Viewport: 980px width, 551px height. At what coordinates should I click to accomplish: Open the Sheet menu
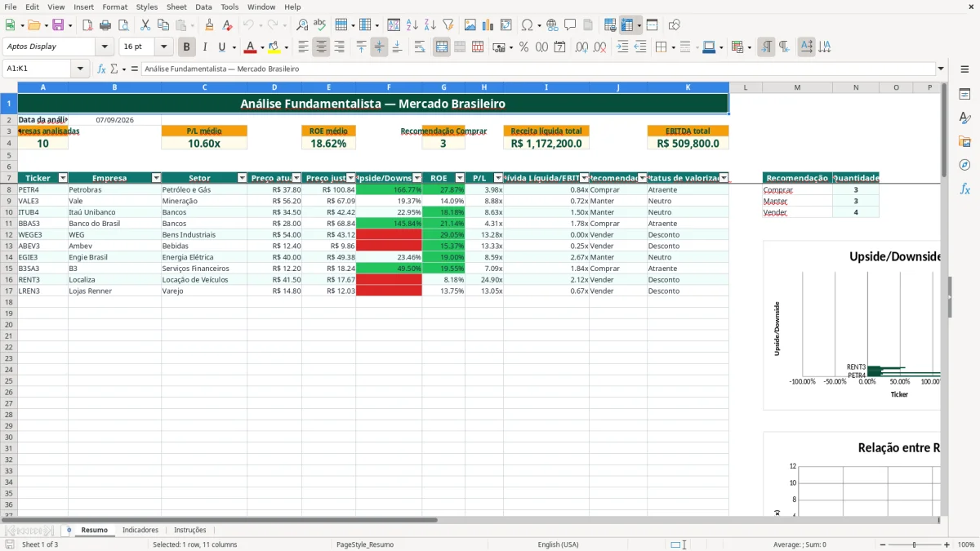point(176,7)
